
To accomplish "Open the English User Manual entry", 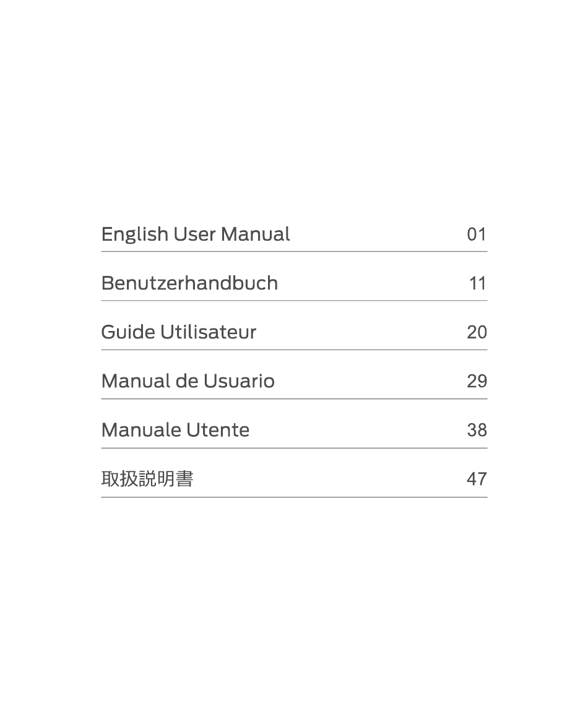I will point(196,234).
